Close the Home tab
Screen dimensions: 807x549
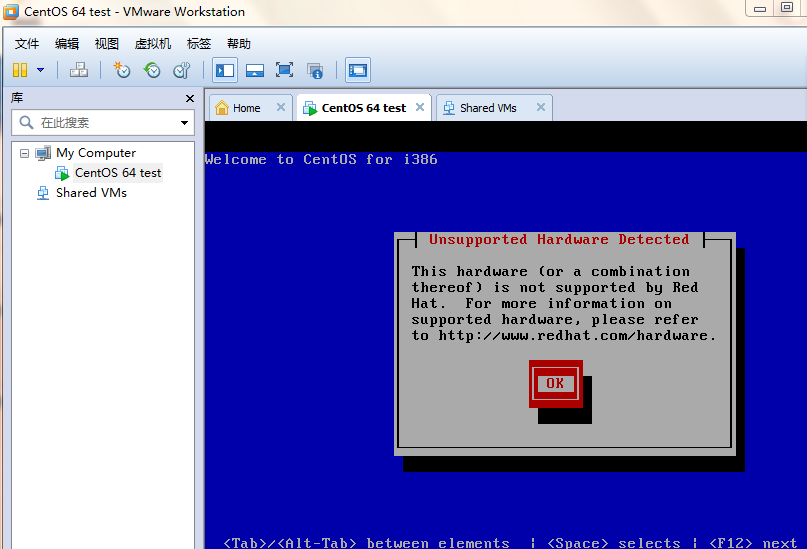tap(280, 107)
